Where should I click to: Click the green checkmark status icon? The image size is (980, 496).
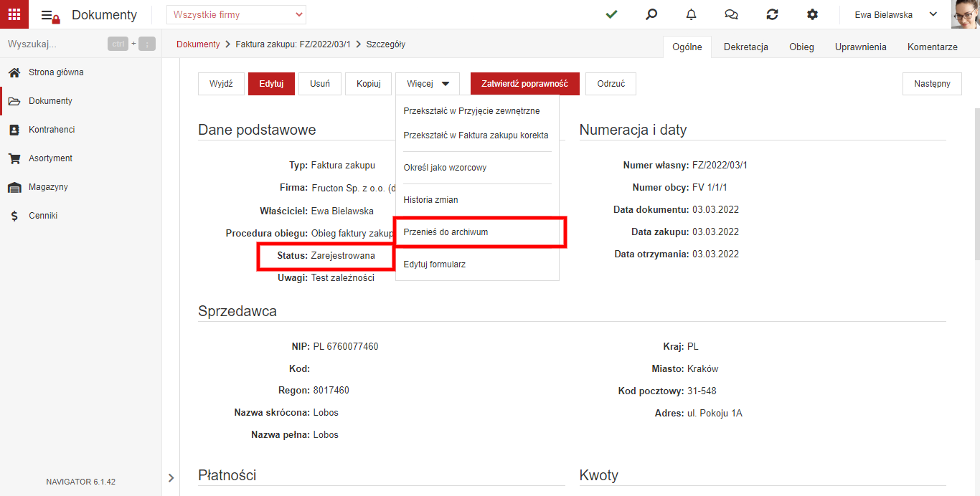(x=611, y=14)
